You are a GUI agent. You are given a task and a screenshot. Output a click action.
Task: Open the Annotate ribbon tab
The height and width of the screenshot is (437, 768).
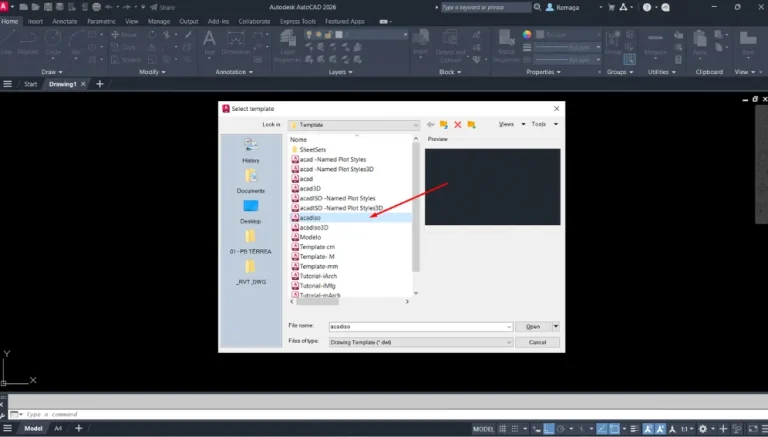65,22
